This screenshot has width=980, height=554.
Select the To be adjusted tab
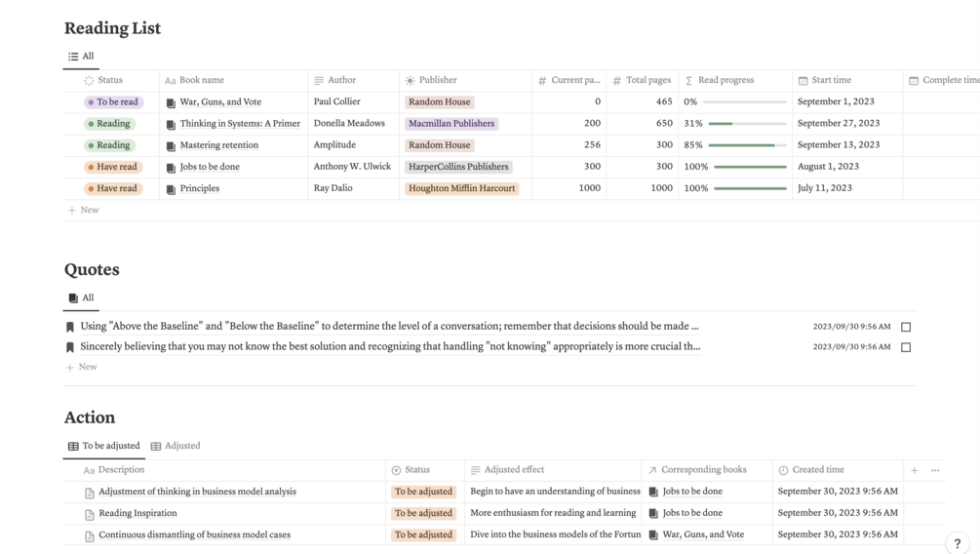pyautogui.click(x=103, y=446)
